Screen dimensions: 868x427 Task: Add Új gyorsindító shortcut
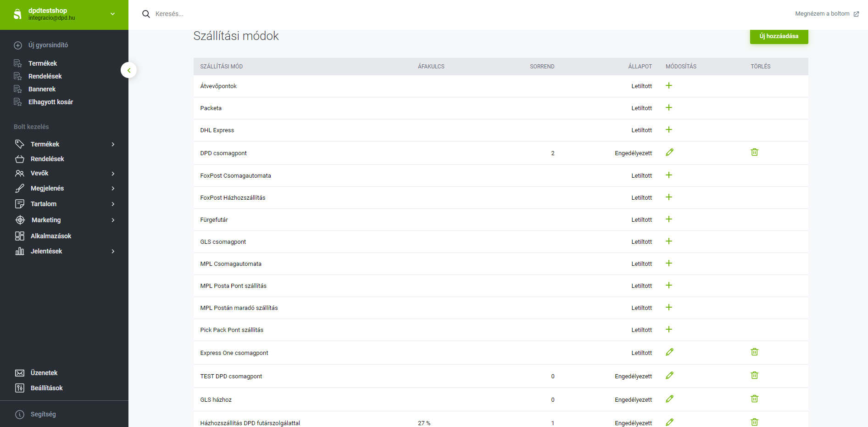click(x=41, y=45)
